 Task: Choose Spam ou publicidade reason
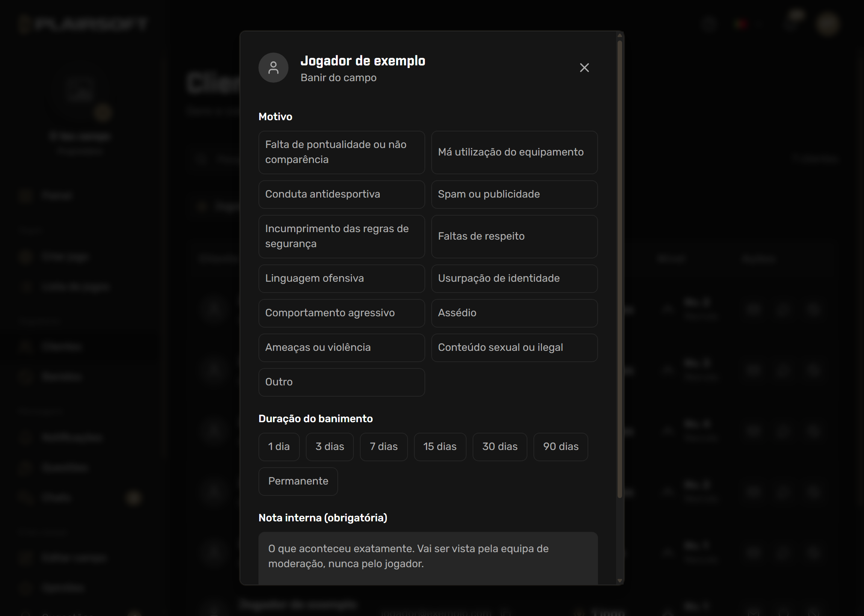point(514,195)
